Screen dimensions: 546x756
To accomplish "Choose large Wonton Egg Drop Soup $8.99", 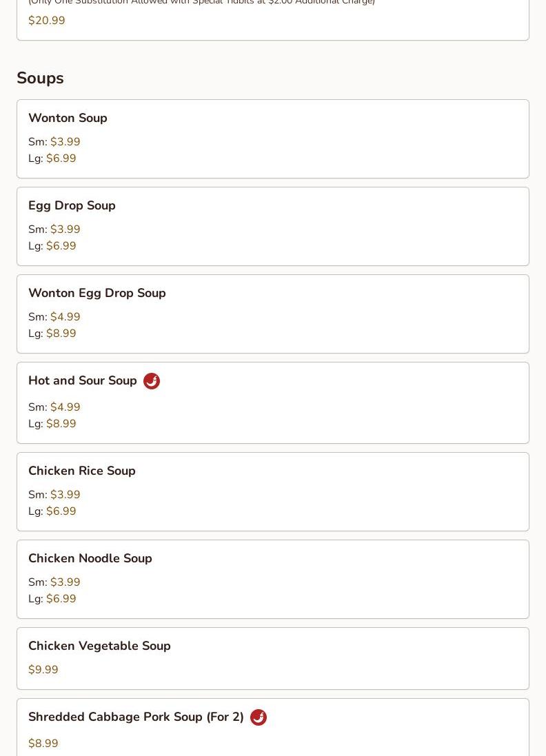I will click(x=61, y=333).
